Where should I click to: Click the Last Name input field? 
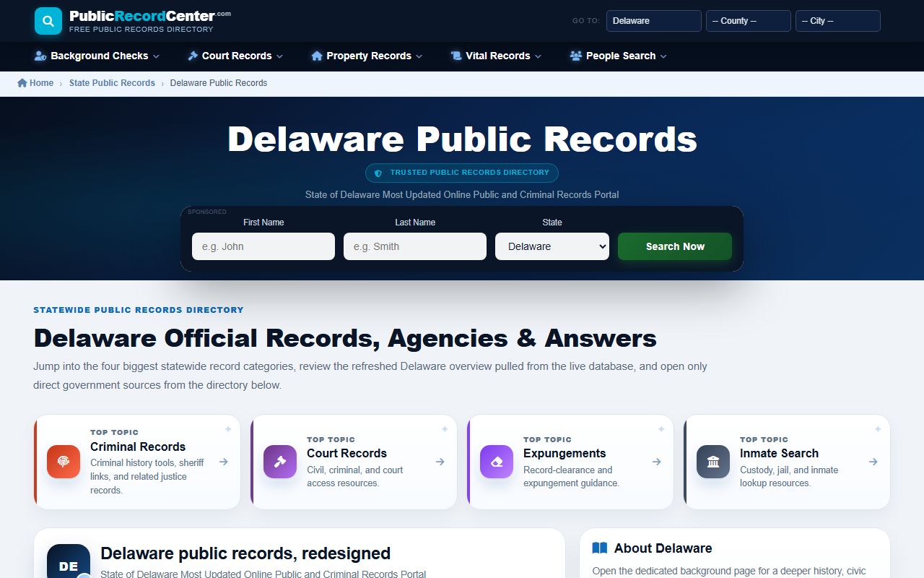[x=415, y=246]
